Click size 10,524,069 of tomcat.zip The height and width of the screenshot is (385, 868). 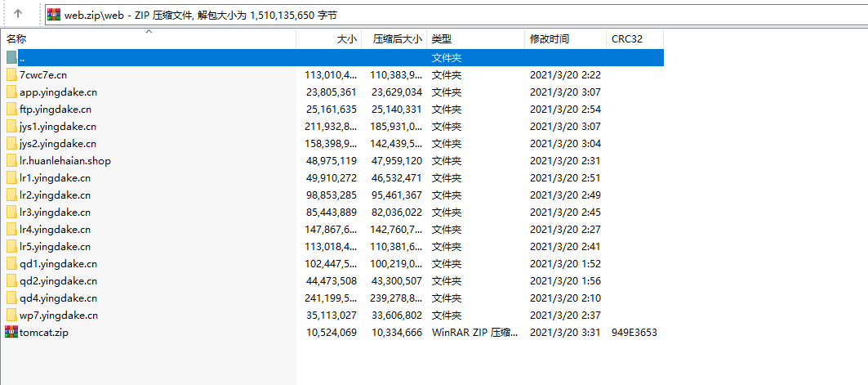pos(331,333)
